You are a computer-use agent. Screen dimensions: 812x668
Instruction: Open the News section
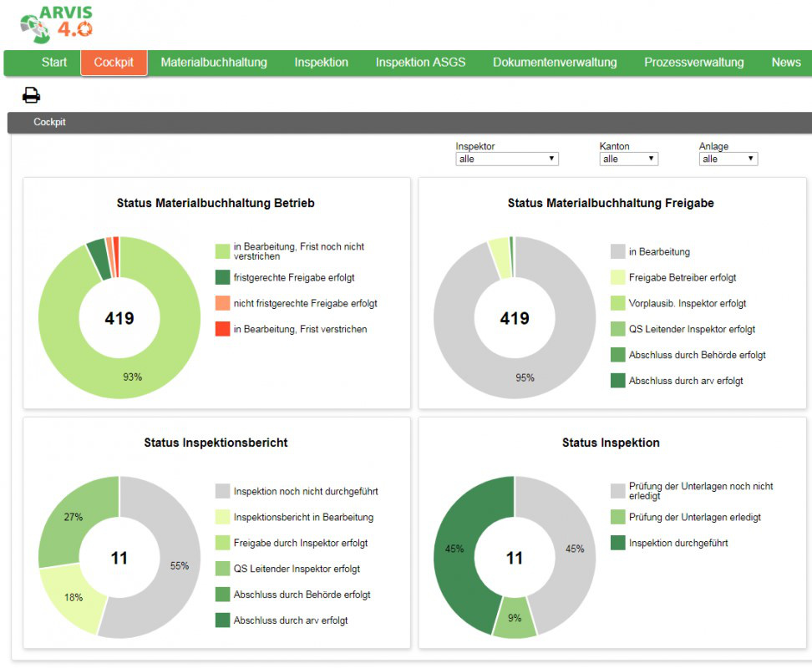click(x=785, y=63)
